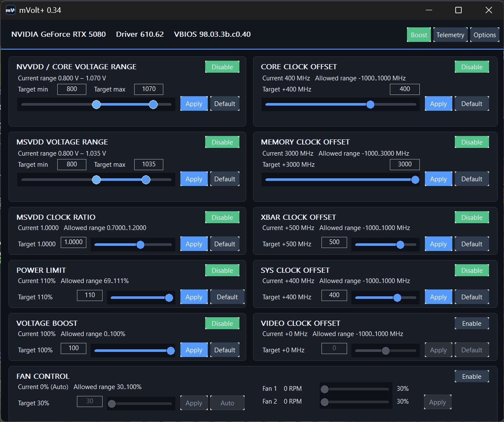The width and height of the screenshot is (504, 422).
Task: Click Voltage Boost input showing 100
Action: (74, 348)
